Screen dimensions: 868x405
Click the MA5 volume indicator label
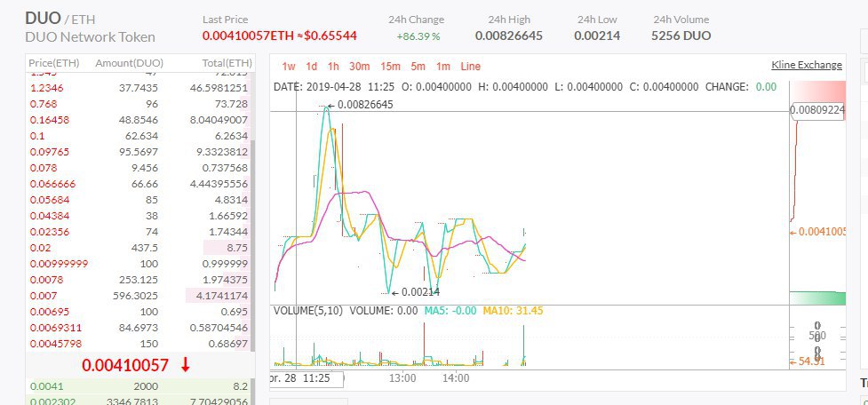tap(450, 311)
